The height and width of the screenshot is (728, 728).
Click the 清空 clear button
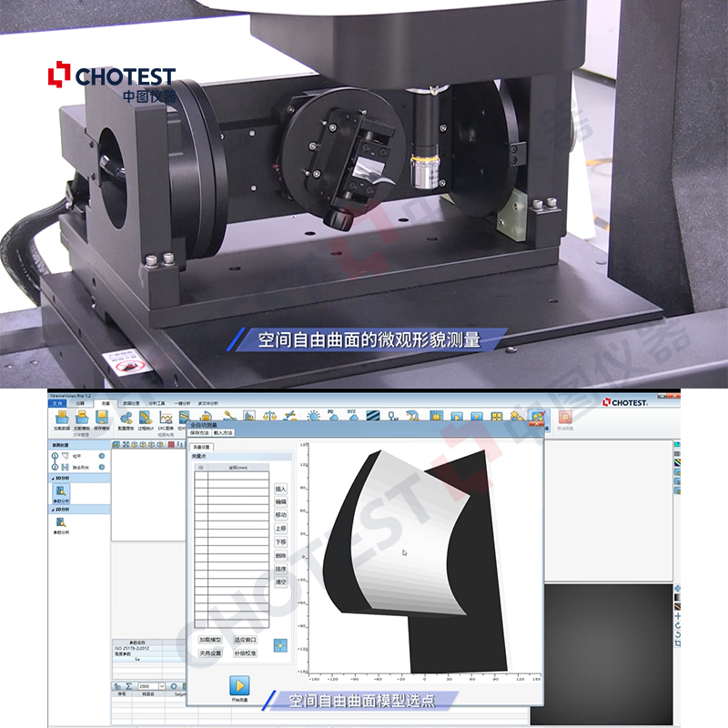tap(281, 581)
